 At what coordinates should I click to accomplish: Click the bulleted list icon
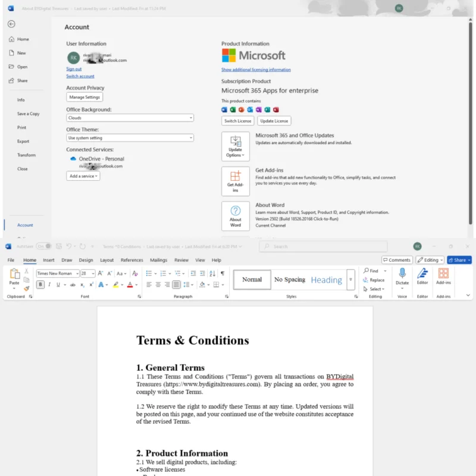pyautogui.click(x=148, y=274)
